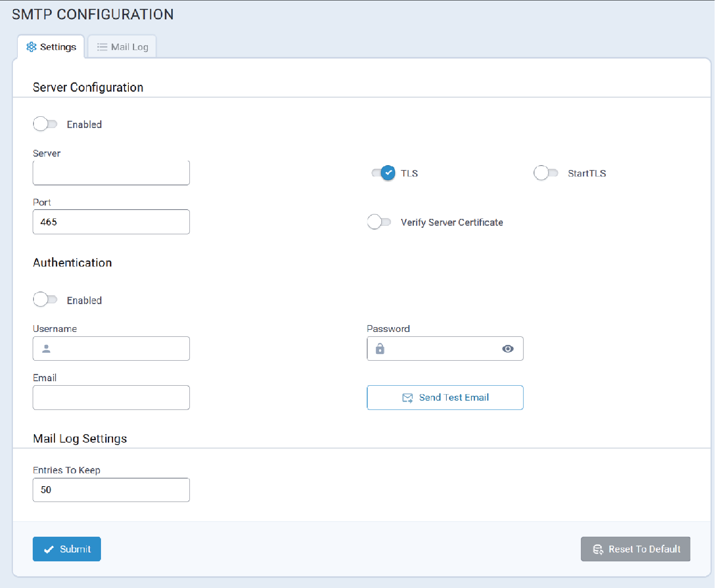Click the envelope icon on Send Test Email
This screenshot has height=588, width=715.
click(x=408, y=398)
